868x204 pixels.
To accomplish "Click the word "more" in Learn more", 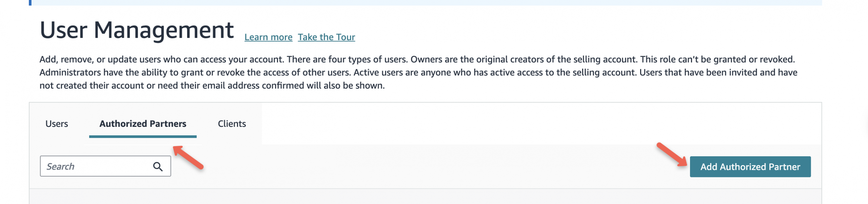I will tap(281, 37).
